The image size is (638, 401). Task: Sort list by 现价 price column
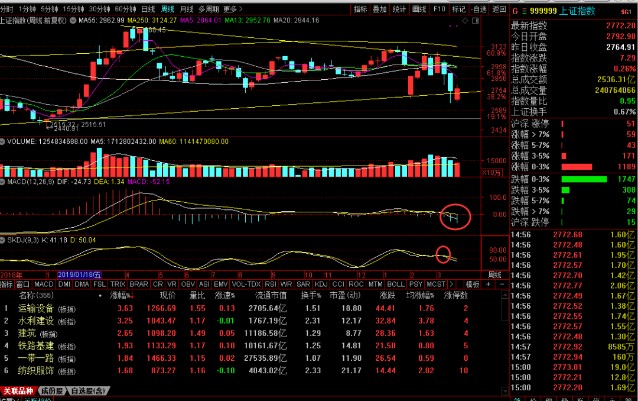pyautogui.click(x=167, y=296)
